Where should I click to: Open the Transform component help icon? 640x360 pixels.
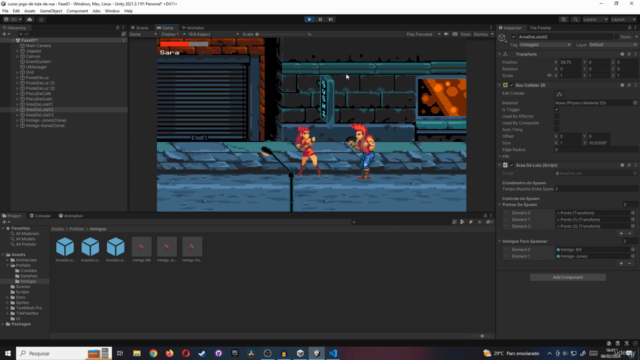pyautogui.click(x=622, y=54)
